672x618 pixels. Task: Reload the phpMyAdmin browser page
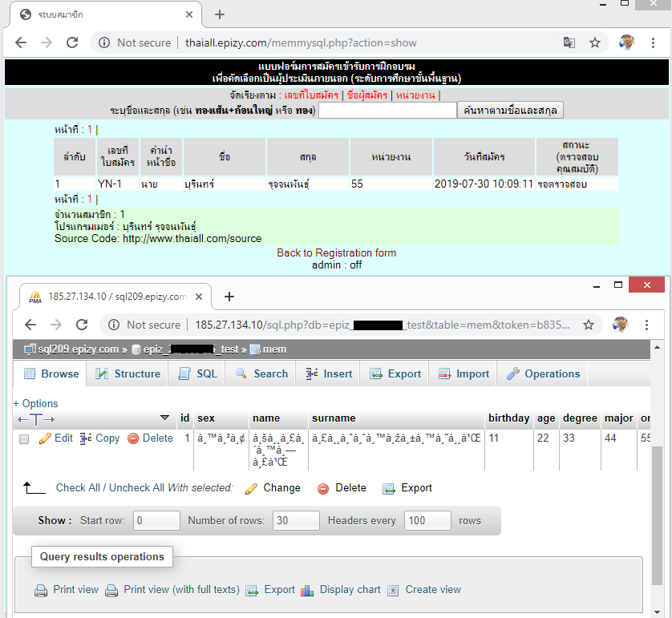point(81,325)
